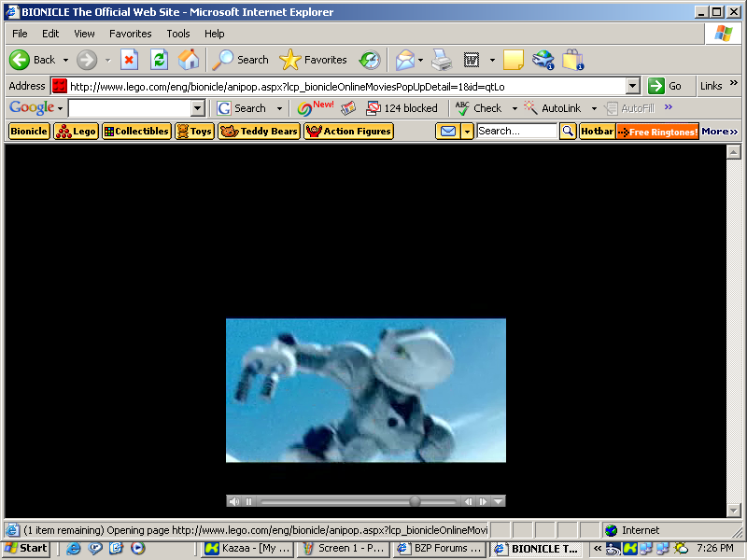Open the Google toolbar search history dropdown

coord(197,107)
